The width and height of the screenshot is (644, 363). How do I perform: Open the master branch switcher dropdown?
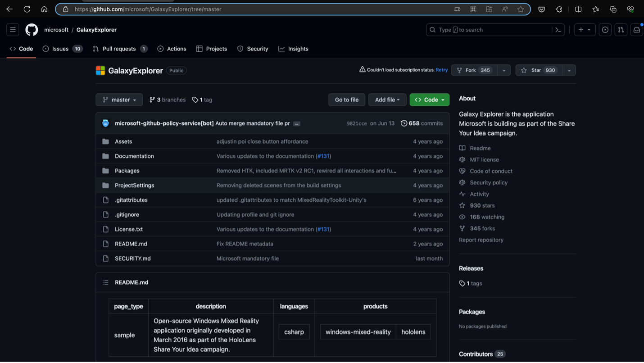119,100
